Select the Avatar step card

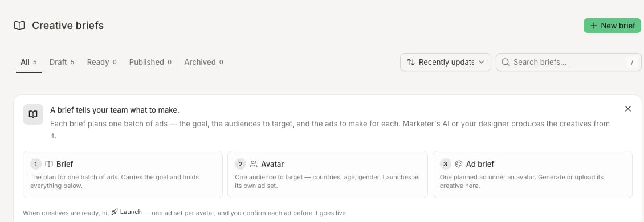[327, 174]
